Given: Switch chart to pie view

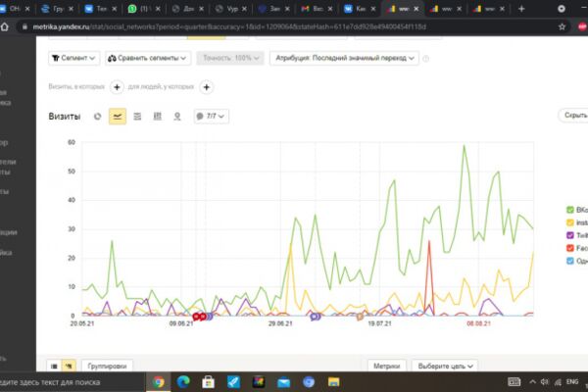Looking at the screenshot, I should [97, 117].
